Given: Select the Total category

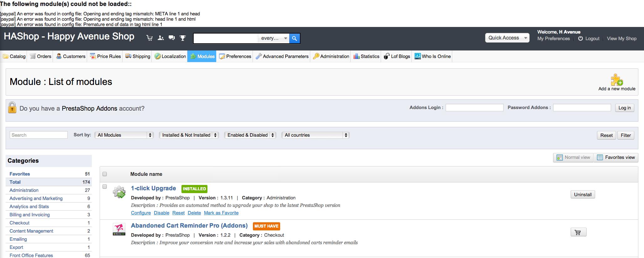Looking at the screenshot, I should (x=15, y=182).
